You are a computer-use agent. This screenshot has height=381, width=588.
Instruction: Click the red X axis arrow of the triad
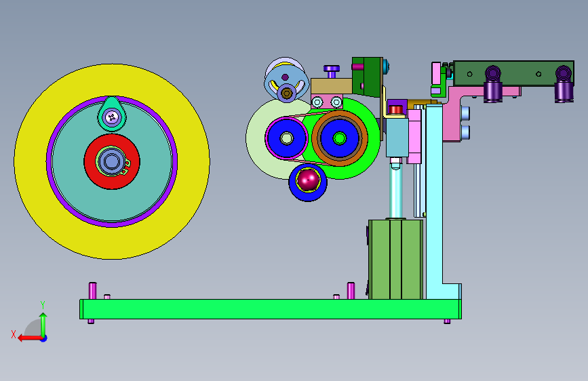point(30,338)
